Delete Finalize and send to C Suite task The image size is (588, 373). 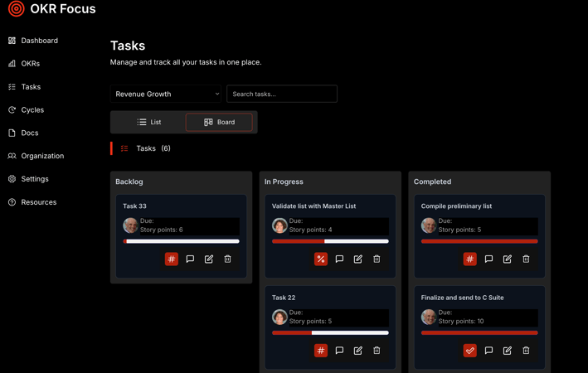pos(526,351)
